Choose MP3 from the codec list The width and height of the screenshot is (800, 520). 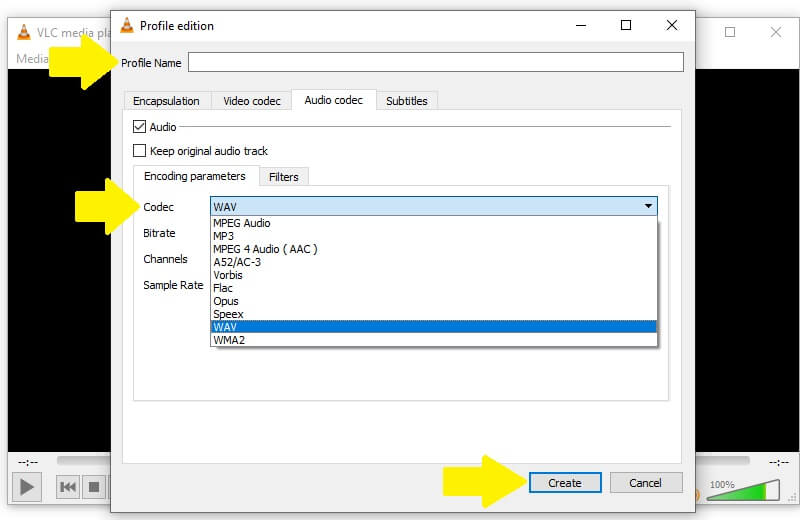pos(224,236)
